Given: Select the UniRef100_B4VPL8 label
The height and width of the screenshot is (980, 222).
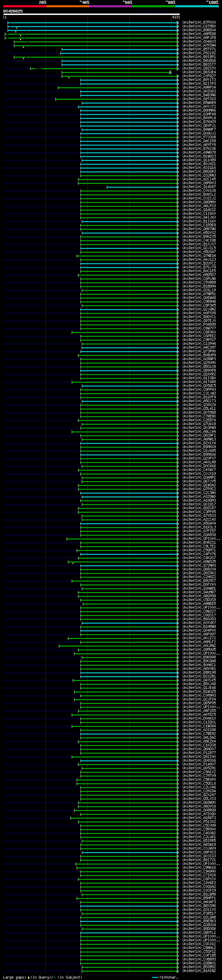Looking at the screenshot, I should pyautogui.click(x=199, y=118).
